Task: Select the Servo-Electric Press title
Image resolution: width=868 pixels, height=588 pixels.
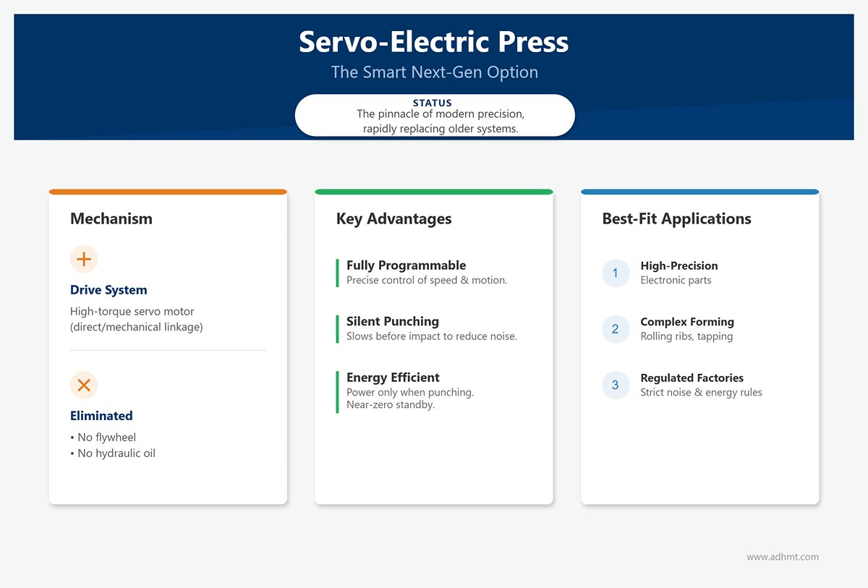Action: tap(434, 42)
